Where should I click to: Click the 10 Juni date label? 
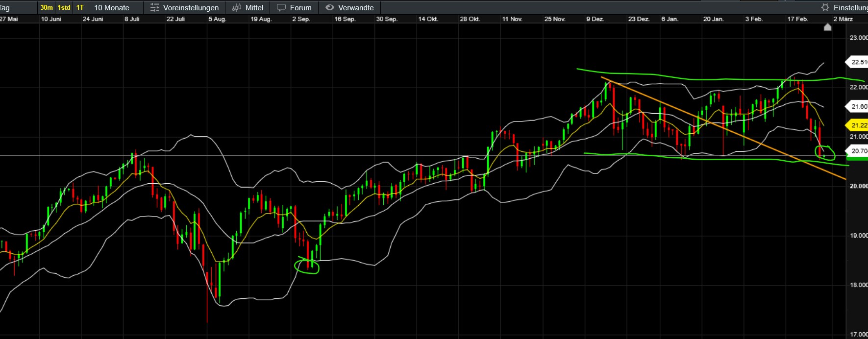[51, 19]
